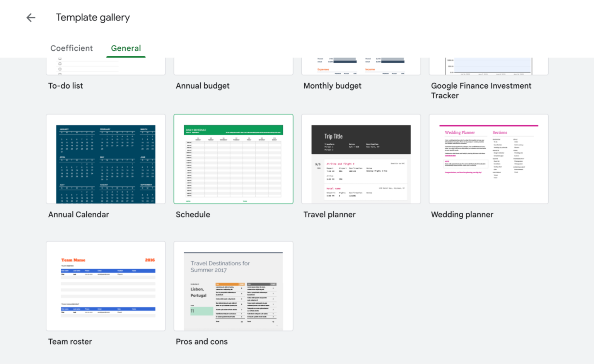This screenshot has width=594, height=364.
Task: Click the "Monthly budget" title text
Action: tap(332, 86)
